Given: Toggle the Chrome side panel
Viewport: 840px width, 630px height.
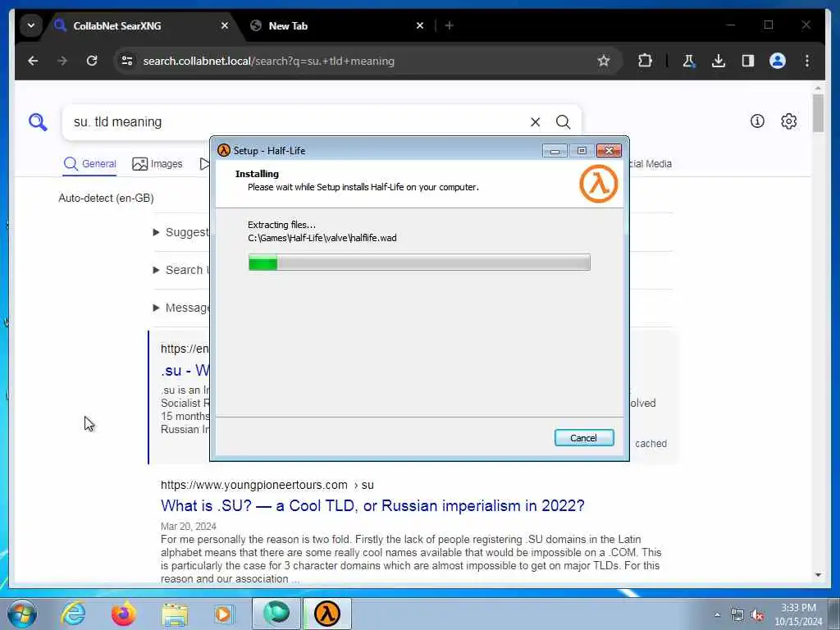Looking at the screenshot, I should 748,61.
